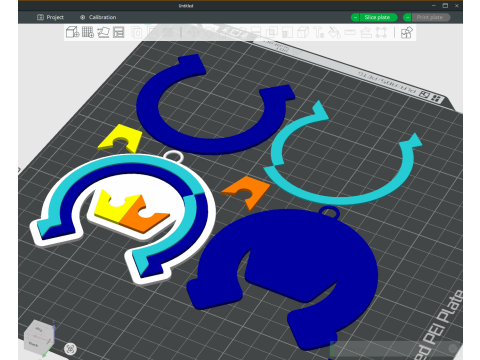
Task: Click the Split to objects icon
Action: click(x=137, y=32)
